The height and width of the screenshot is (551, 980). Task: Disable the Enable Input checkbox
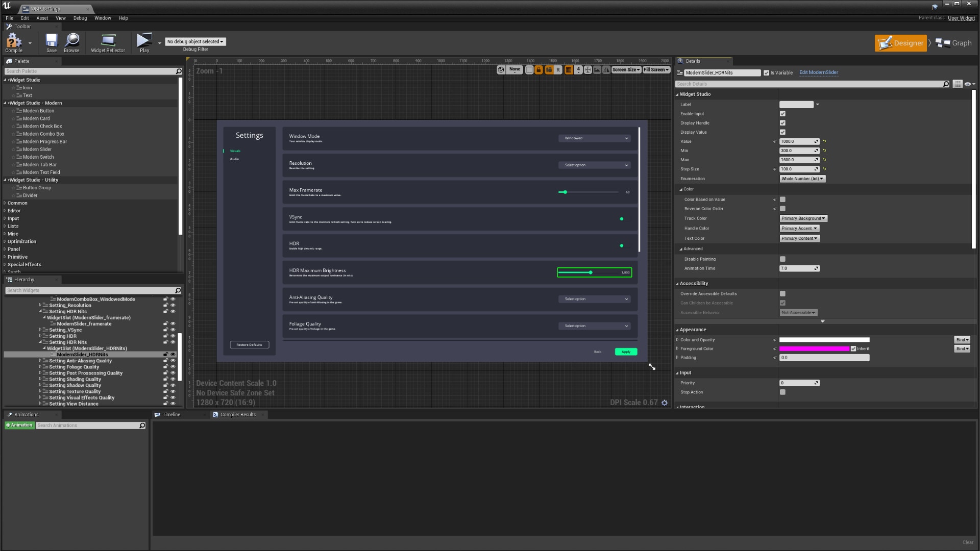pyautogui.click(x=783, y=114)
